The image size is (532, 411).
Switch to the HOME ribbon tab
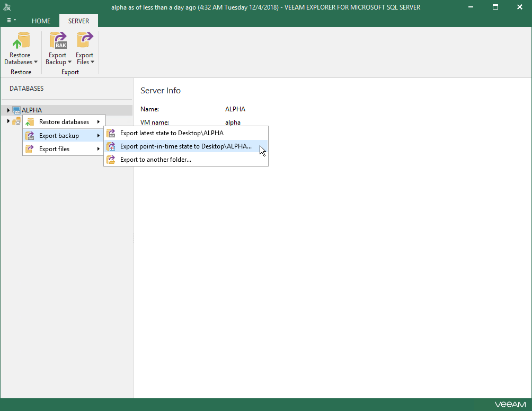click(41, 21)
